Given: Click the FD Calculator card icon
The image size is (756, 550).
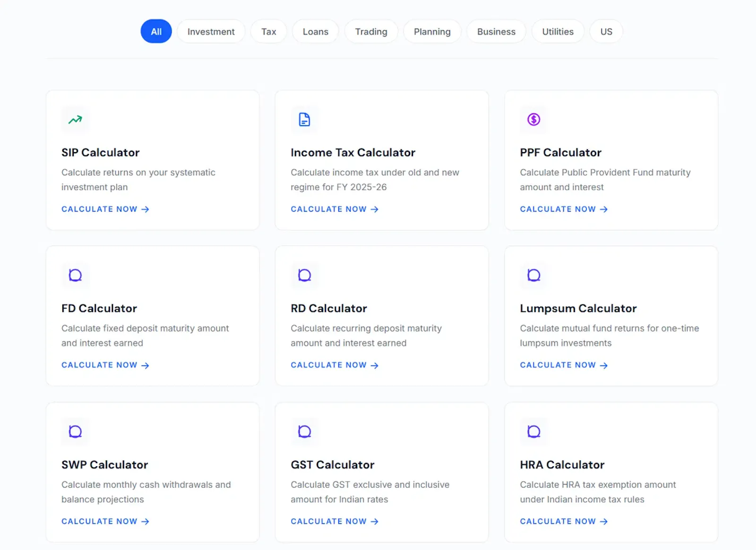Looking at the screenshot, I should pyautogui.click(x=75, y=275).
